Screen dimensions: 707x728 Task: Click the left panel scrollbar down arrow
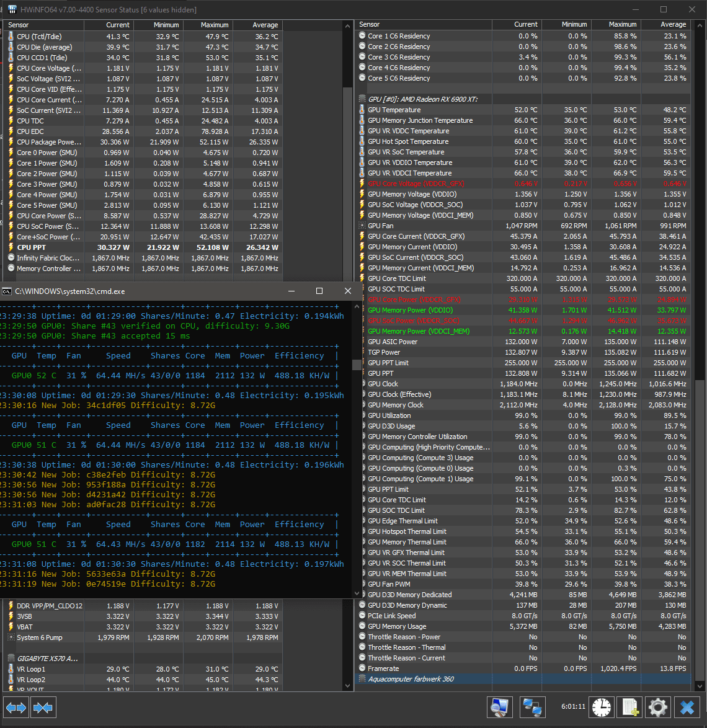click(x=348, y=686)
